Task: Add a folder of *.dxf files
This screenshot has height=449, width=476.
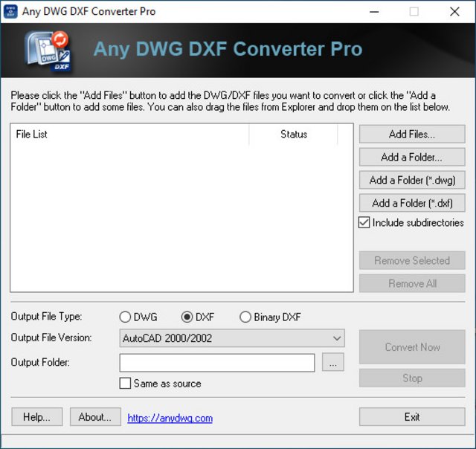Action: pyautogui.click(x=412, y=203)
